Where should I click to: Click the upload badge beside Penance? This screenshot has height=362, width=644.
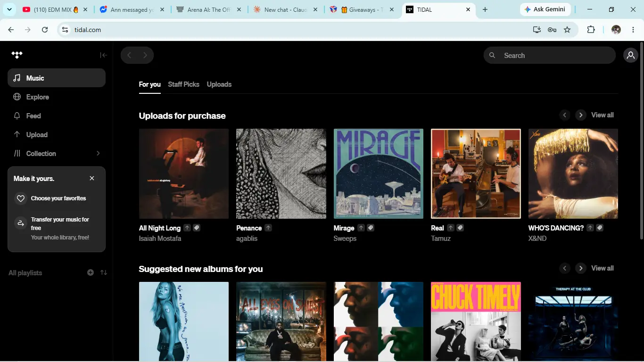click(268, 228)
